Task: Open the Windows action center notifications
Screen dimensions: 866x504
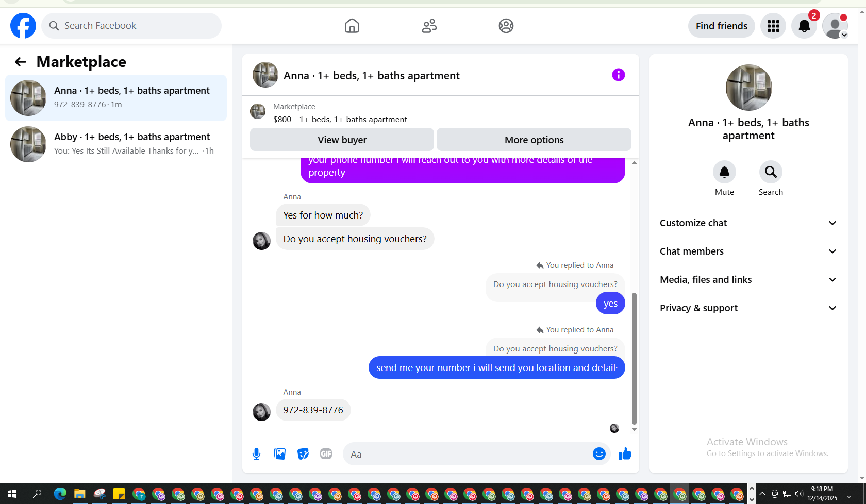Action: (x=849, y=494)
